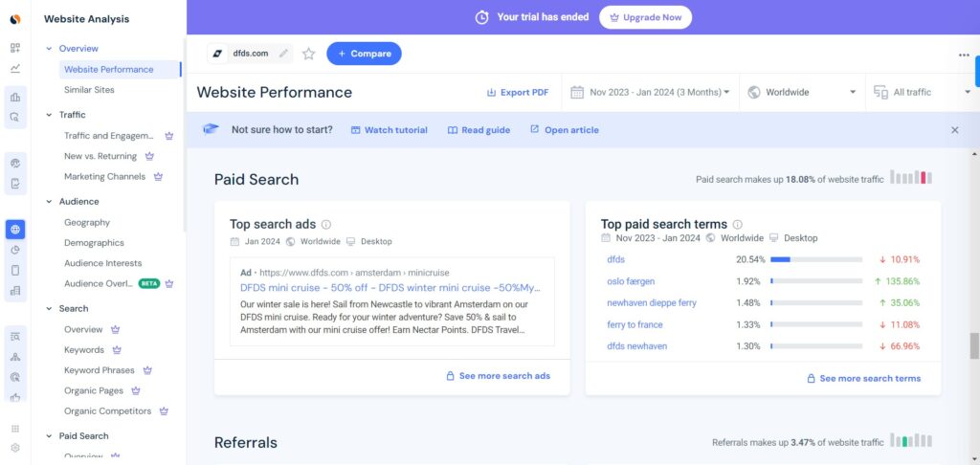Open the Worldwide country dropdown
The image size is (980, 465).
802,93
